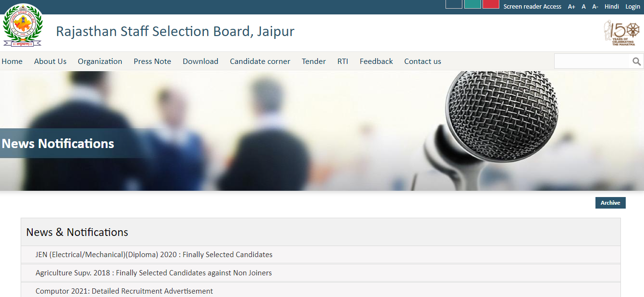The width and height of the screenshot is (644, 297).
Task: Open Tender menu item
Action: [314, 61]
